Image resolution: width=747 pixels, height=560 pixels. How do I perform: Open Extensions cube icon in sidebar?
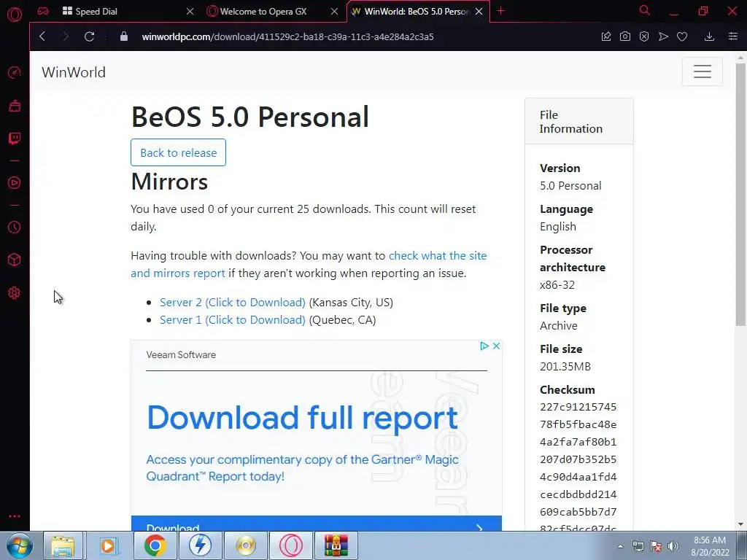point(15,260)
